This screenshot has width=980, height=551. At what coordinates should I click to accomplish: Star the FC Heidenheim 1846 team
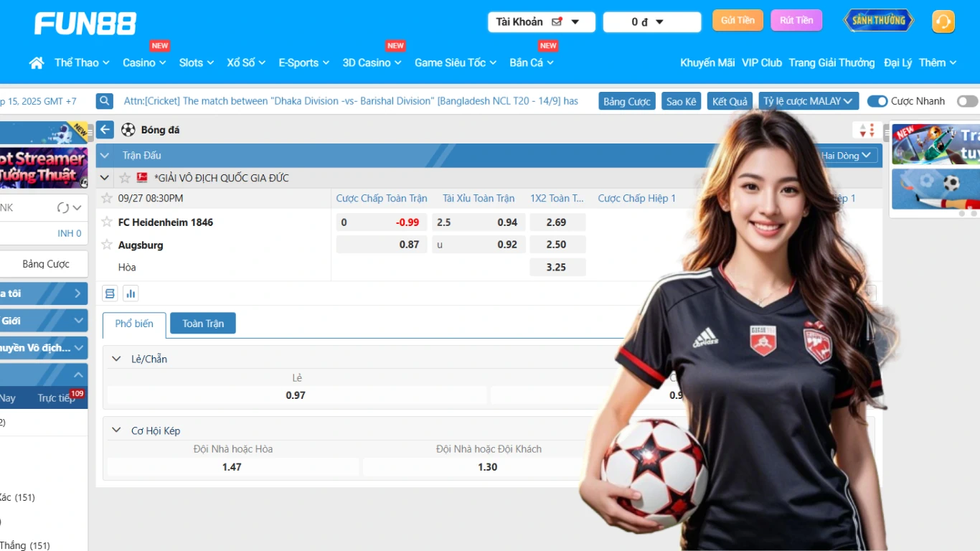107,222
